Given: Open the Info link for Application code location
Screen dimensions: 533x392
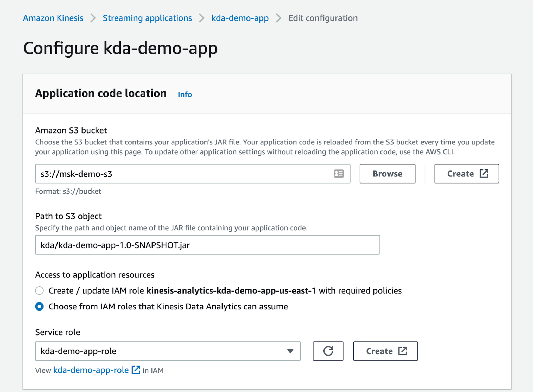Looking at the screenshot, I should tap(185, 94).
